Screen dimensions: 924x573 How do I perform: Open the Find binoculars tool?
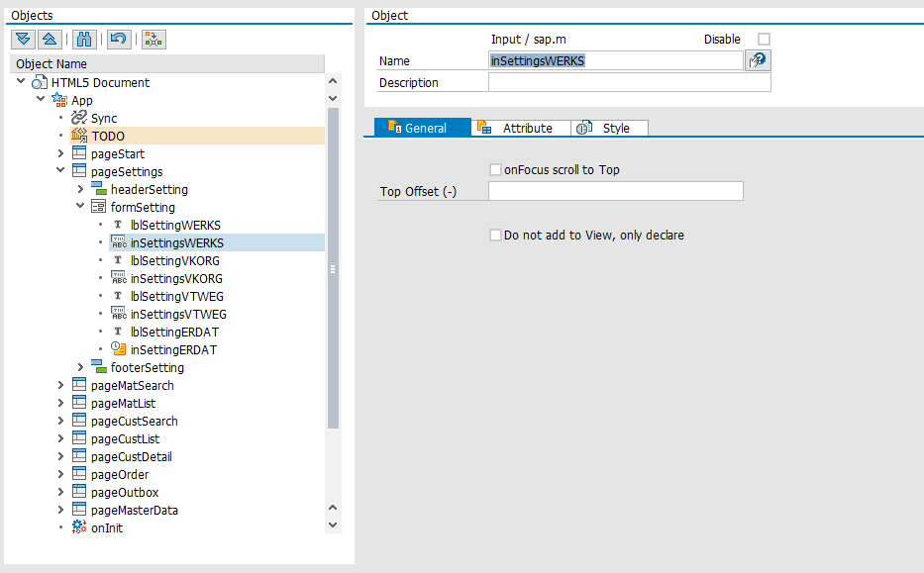coord(84,39)
